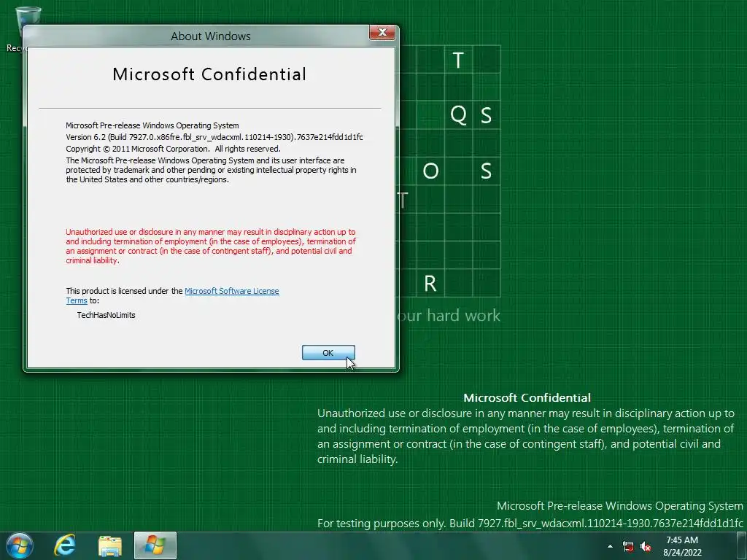
Task: Click the Version 6.2 build string line
Action: click(214, 137)
